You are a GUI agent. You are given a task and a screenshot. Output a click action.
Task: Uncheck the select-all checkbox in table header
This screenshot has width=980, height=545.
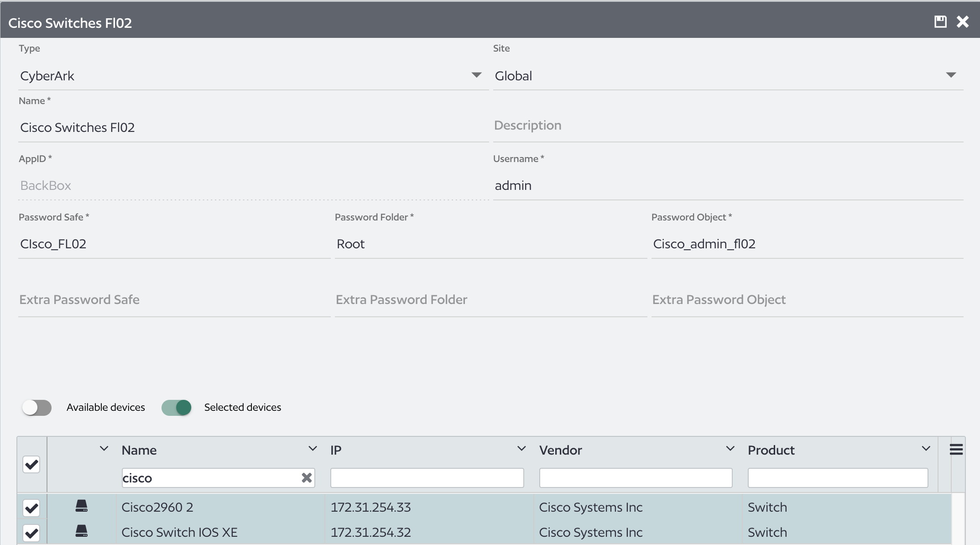pyautogui.click(x=31, y=464)
